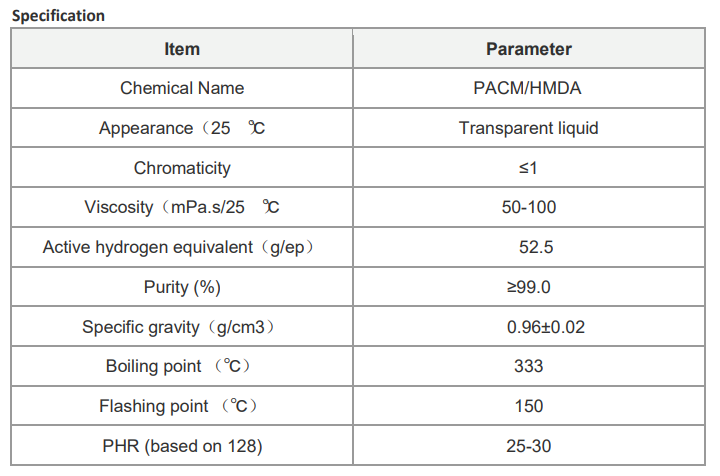Select the Active hydrogen equivalent label

coord(184,247)
